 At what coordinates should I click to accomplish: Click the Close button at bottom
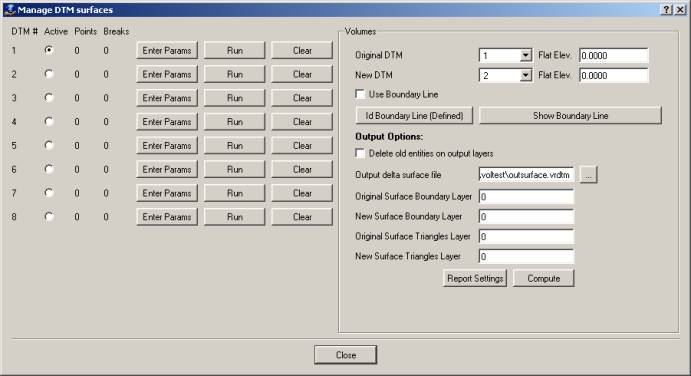coord(346,355)
